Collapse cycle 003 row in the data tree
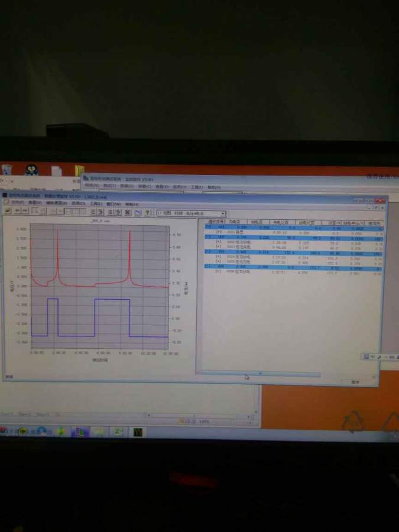The image size is (399, 532). tap(207, 252)
